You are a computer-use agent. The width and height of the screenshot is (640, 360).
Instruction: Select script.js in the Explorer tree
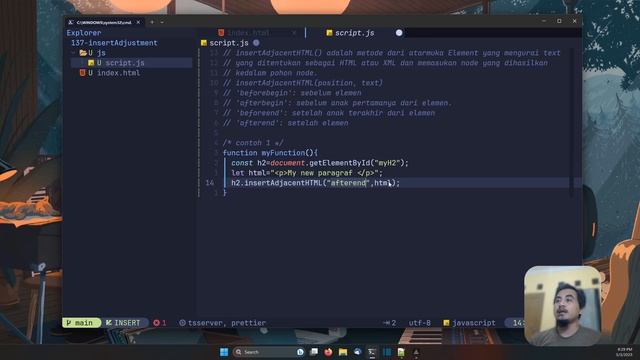[x=131, y=63]
